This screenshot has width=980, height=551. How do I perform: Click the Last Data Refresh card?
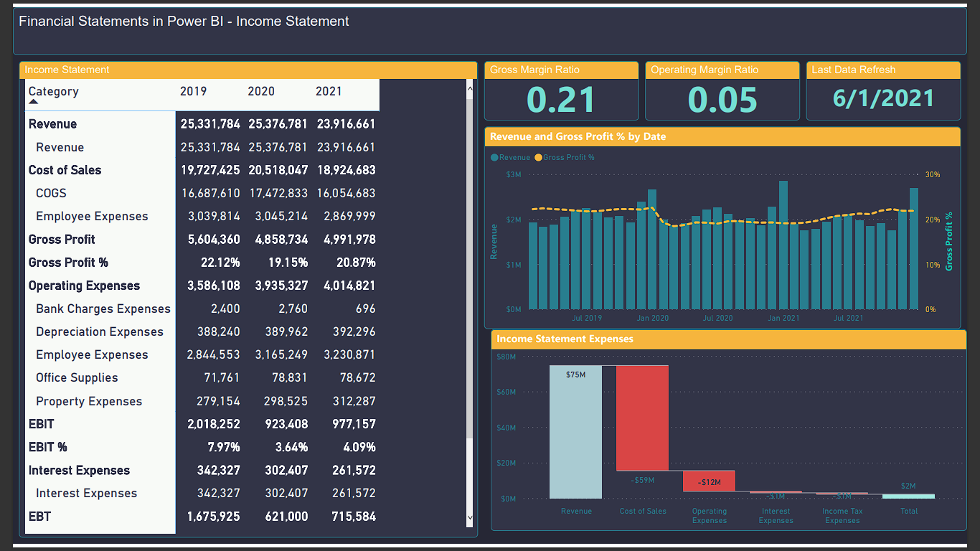(883, 91)
